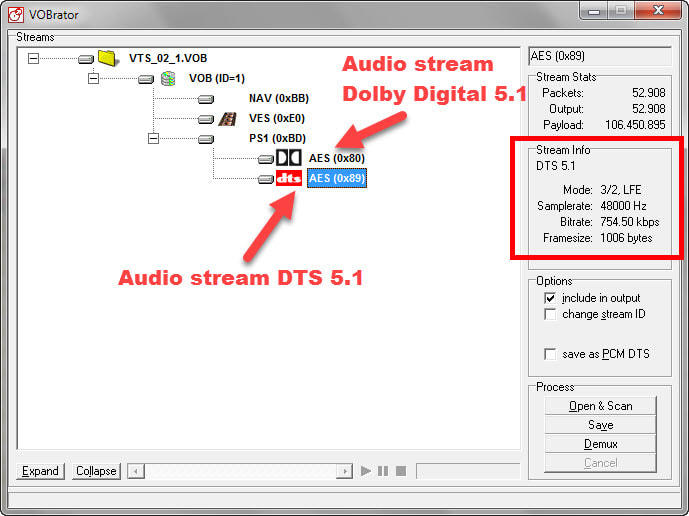Click the Mode value 3/2, LFE

pyautogui.click(x=620, y=190)
